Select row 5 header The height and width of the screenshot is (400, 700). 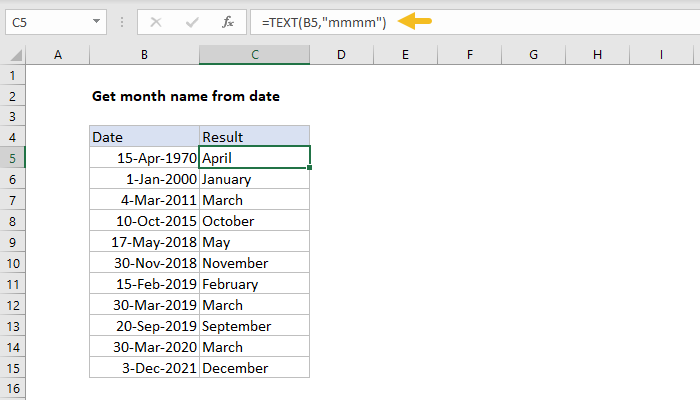15,157
